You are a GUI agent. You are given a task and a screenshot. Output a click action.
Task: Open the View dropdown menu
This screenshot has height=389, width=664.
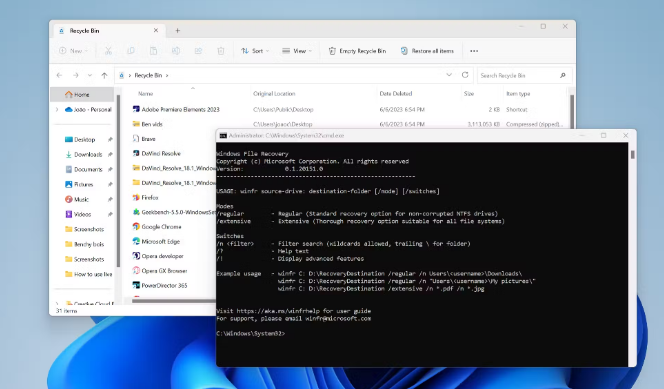pyautogui.click(x=297, y=51)
